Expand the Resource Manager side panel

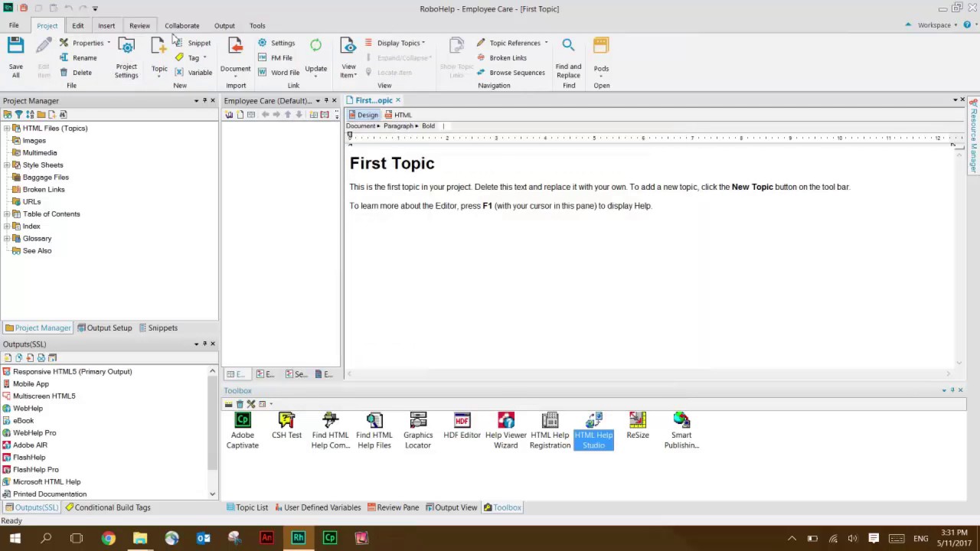tap(974, 138)
